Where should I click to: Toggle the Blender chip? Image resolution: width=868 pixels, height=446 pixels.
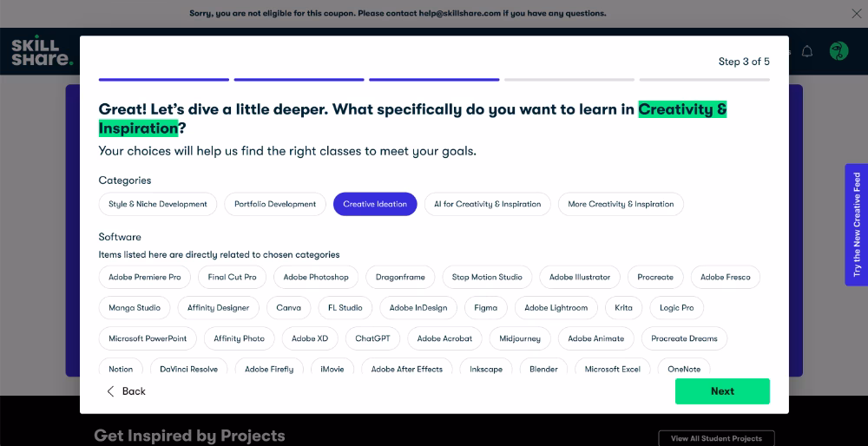coord(543,367)
